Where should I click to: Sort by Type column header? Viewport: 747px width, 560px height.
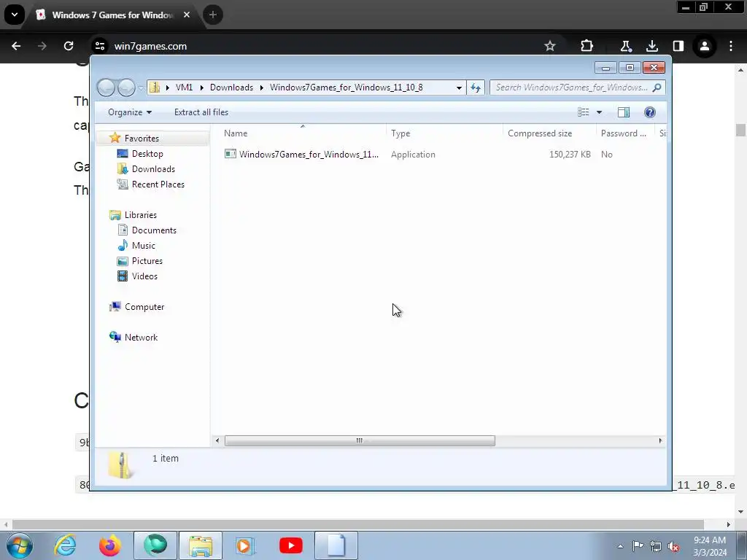(x=400, y=133)
